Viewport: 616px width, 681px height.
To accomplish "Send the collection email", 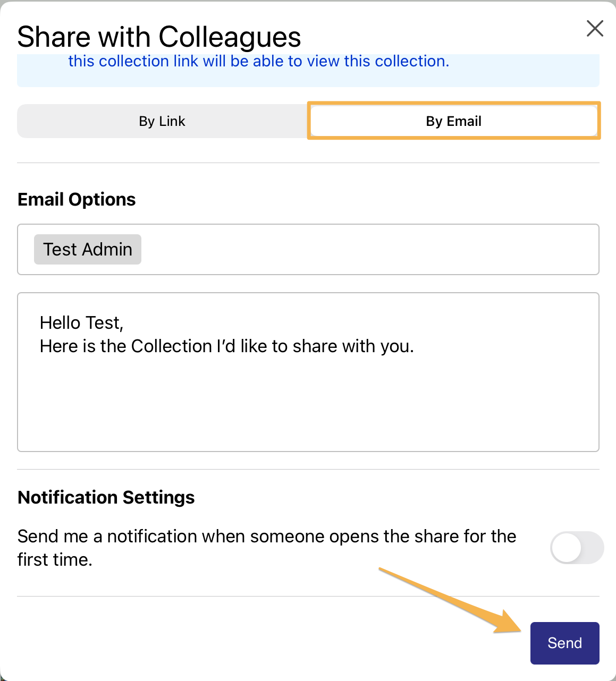I will tap(564, 643).
